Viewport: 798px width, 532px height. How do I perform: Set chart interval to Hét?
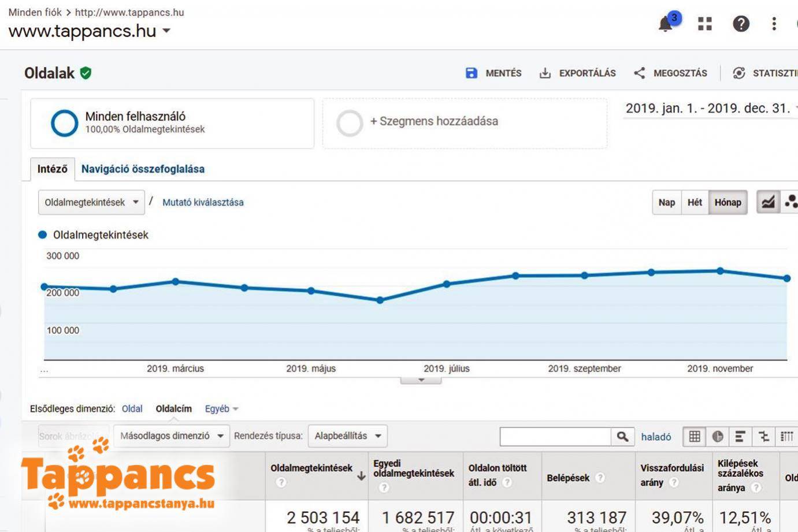pyautogui.click(x=695, y=202)
